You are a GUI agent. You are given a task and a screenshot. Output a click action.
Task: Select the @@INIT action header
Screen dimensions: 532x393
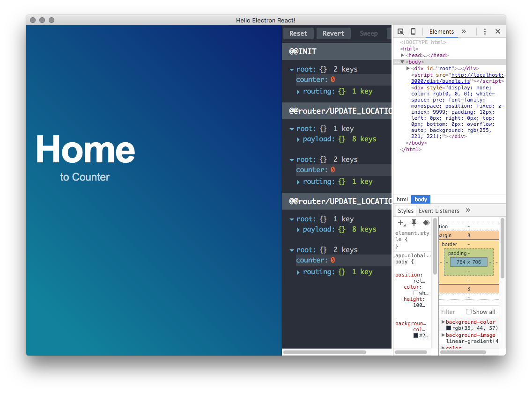337,51
